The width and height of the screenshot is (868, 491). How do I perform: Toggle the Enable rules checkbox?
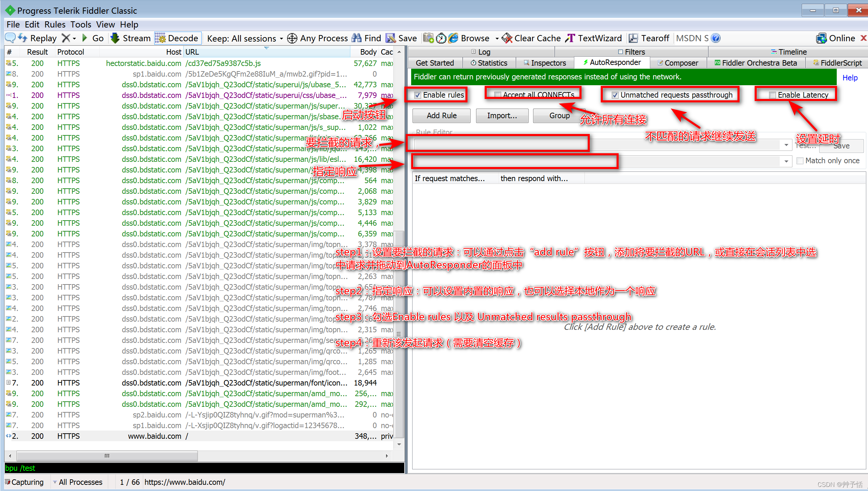click(418, 95)
